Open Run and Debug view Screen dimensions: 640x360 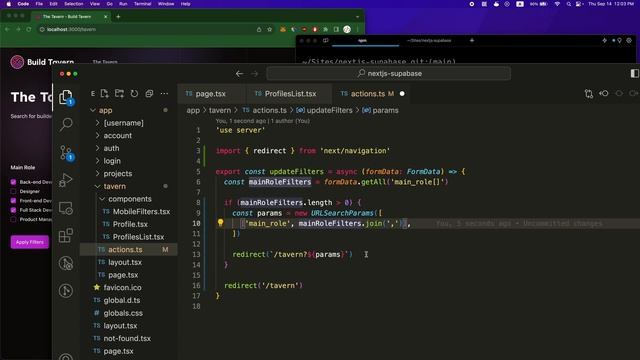point(66,180)
